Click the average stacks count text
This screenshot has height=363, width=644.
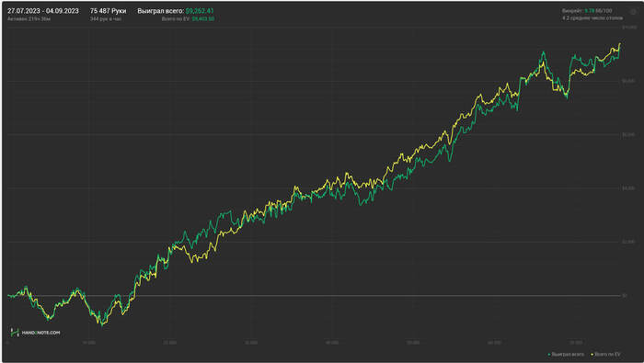592,18
